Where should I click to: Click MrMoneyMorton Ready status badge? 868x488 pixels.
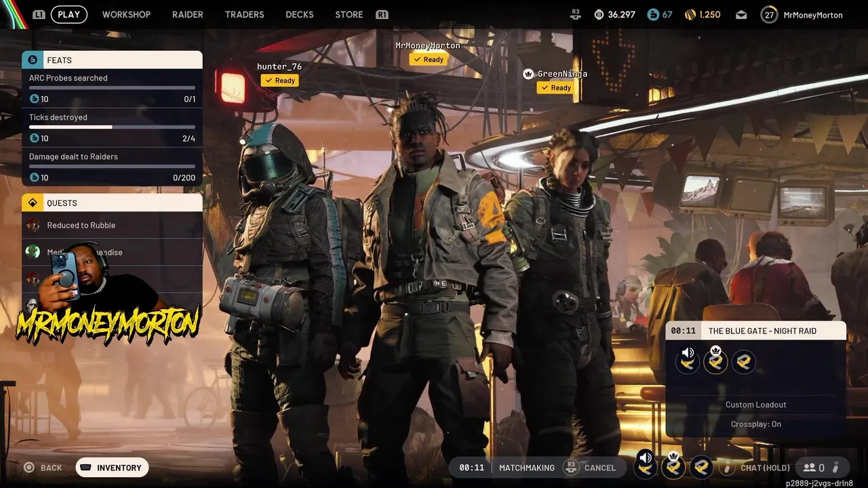pyautogui.click(x=428, y=59)
